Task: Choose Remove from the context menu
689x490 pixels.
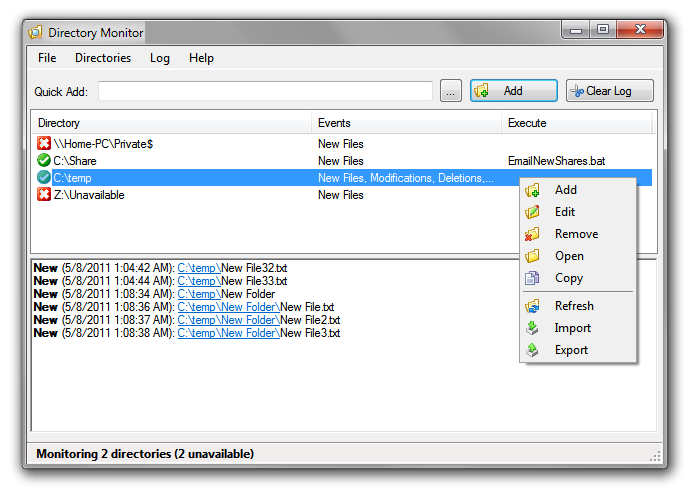Action: coord(578,234)
